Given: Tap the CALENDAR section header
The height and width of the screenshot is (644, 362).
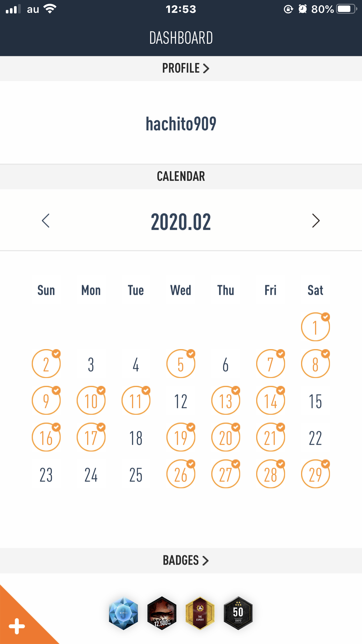Looking at the screenshot, I should (181, 176).
